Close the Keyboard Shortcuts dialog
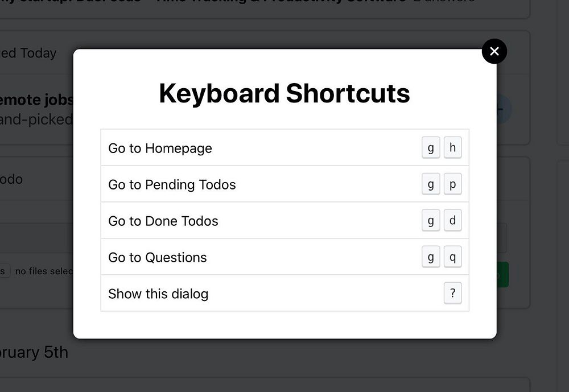This screenshot has width=569, height=392. tap(494, 51)
